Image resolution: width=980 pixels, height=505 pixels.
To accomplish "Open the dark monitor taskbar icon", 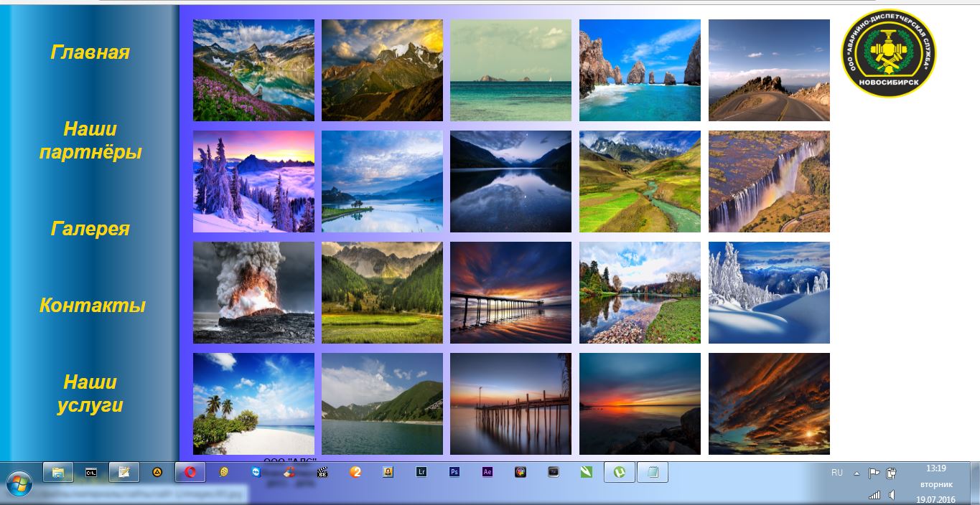I will pyautogui.click(x=554, y=472).
